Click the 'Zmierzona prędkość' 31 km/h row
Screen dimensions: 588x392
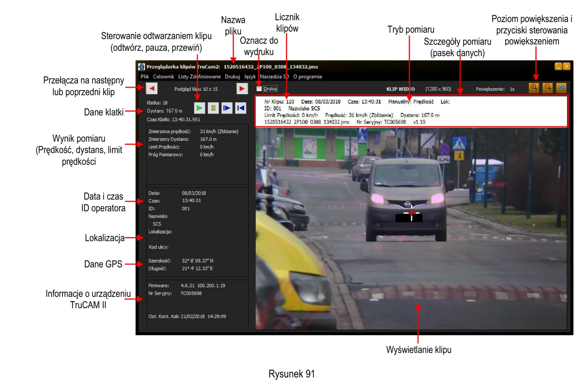(x=193, y=131)
